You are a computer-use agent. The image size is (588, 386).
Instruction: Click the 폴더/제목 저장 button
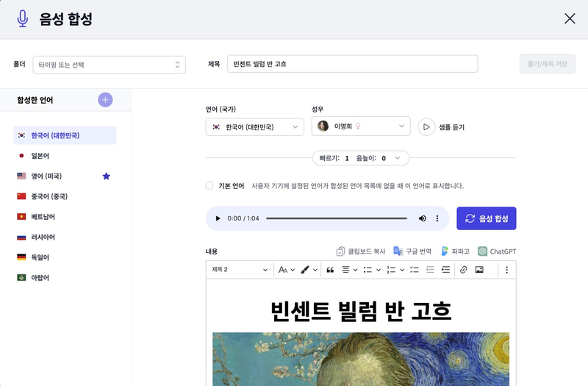pos(547,64)
